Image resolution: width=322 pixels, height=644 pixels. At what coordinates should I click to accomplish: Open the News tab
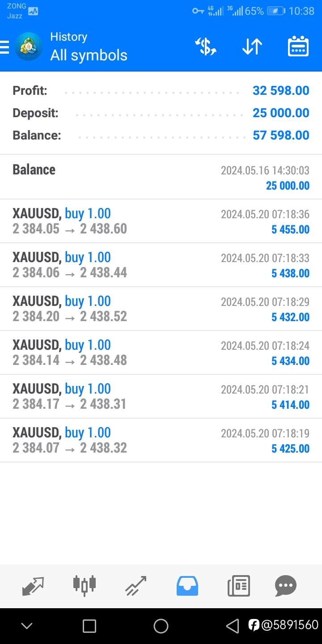[x=239, y=586]
